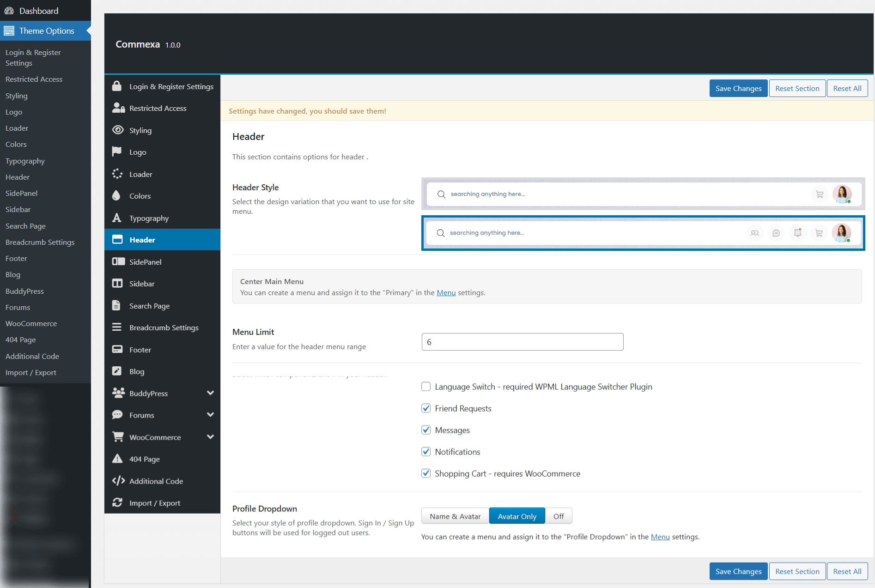Uncheck the Friend Requests checkbox
Screen dimensions: 875x588
pos(426,408)
